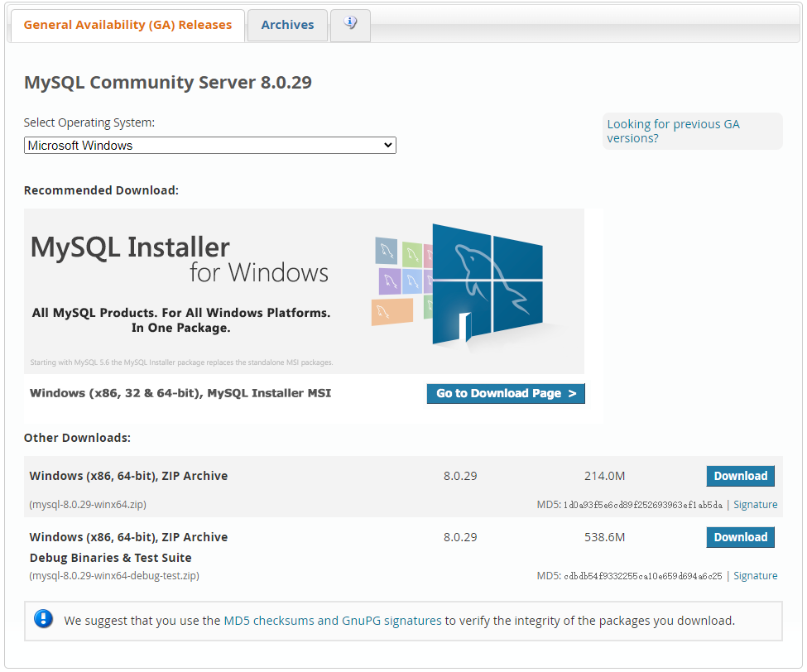Switch to General Availability (GA) Releases tab
This screenshot has height=672, width=807.
[127, 25]
